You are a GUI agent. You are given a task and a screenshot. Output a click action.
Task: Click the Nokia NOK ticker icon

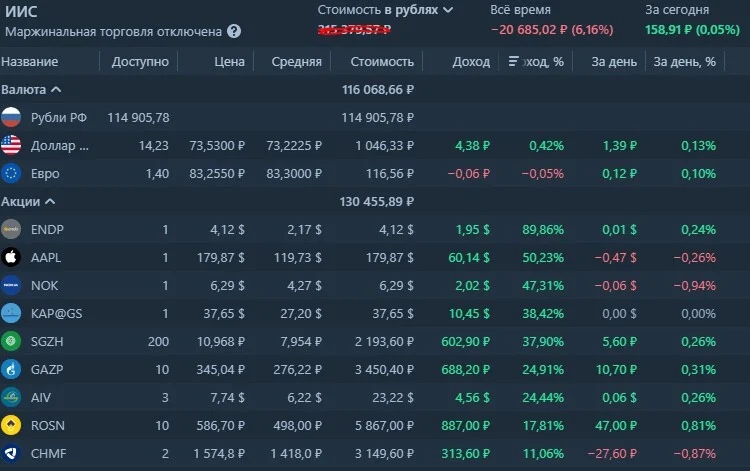point(11,285)
